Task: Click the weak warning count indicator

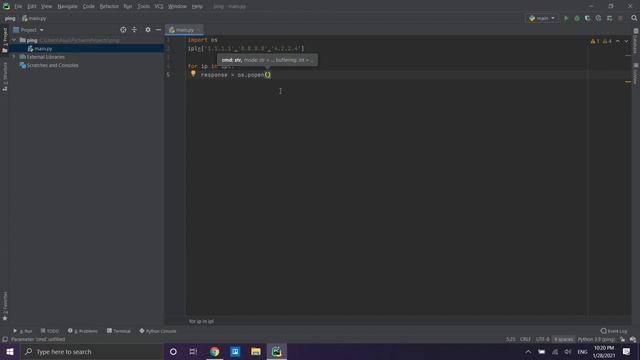Action: 607,41
